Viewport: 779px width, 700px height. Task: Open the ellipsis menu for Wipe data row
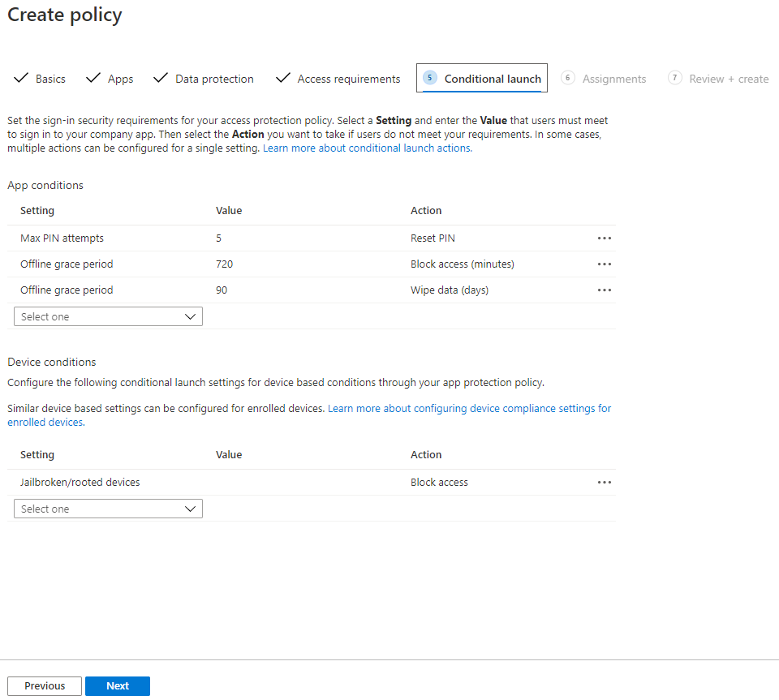pyautogui.click(x=604, y=290)
